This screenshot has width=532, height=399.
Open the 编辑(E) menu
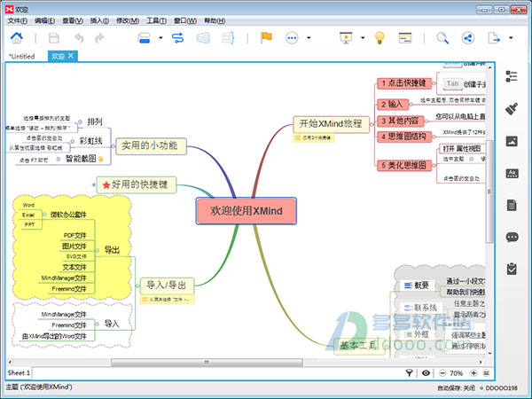click(x=45, y=21)
